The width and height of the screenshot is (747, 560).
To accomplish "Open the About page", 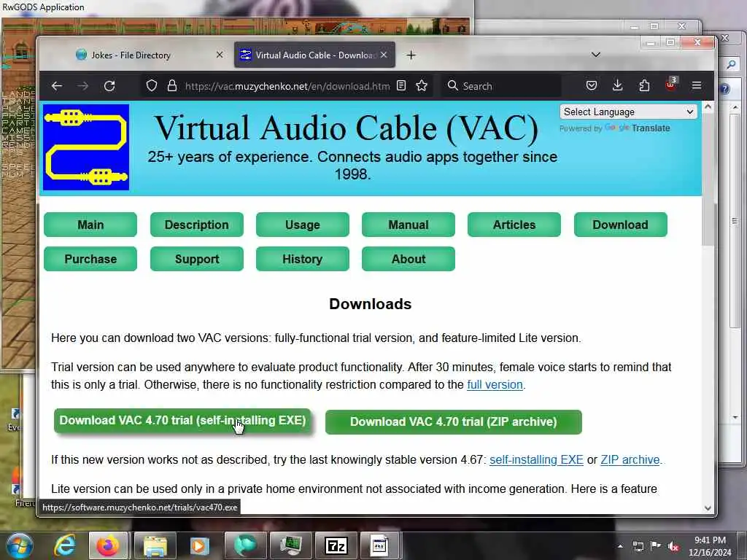I will pyautogui.click(x=409, y=259).
